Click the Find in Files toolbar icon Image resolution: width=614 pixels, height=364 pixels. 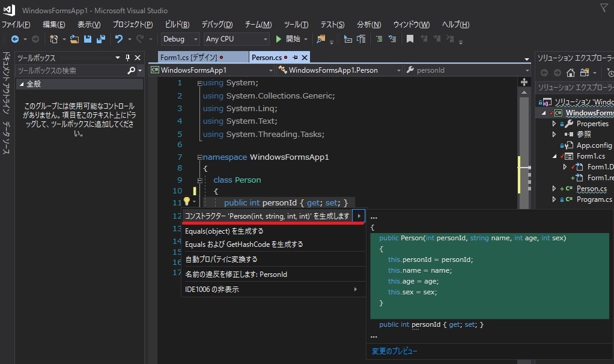click(321, 39)
